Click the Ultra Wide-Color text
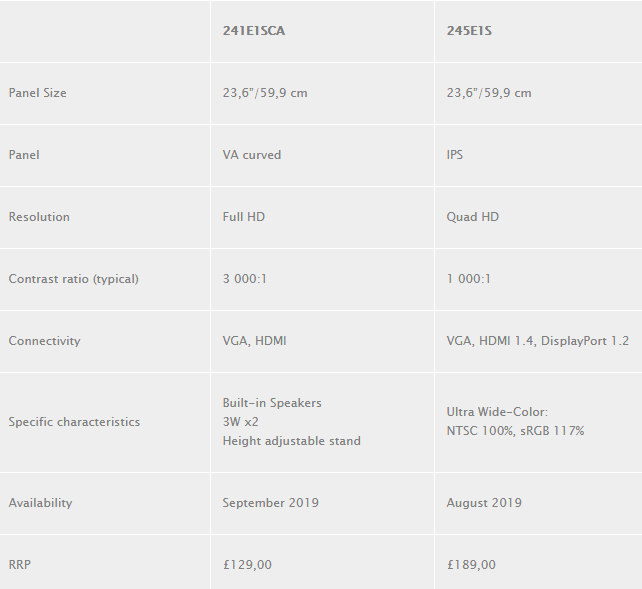 tap(497, 412)
